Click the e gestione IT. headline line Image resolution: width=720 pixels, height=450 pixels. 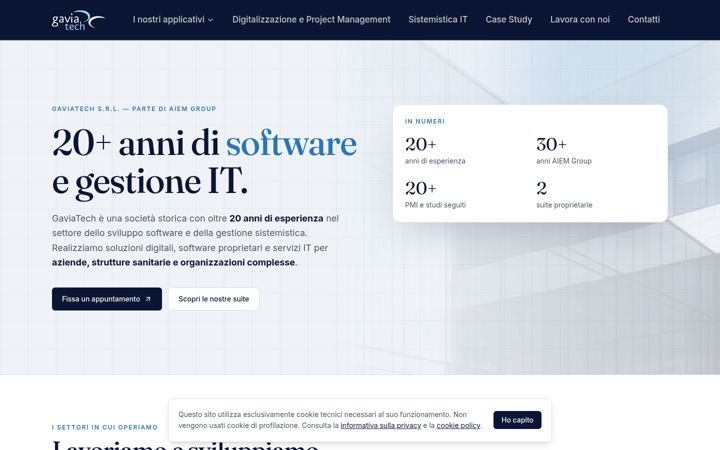click(150, 182)
